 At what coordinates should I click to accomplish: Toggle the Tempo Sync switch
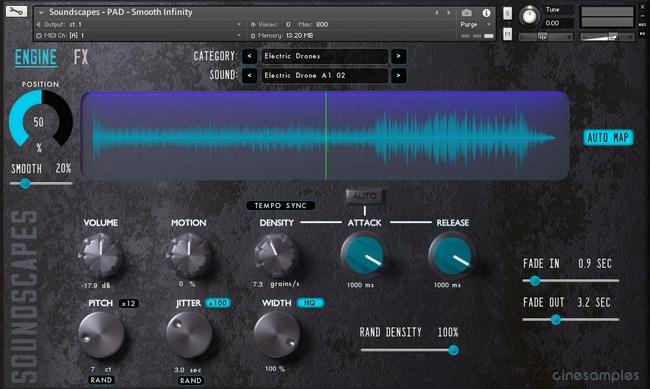pyautogui.click(x=281, y=205)
